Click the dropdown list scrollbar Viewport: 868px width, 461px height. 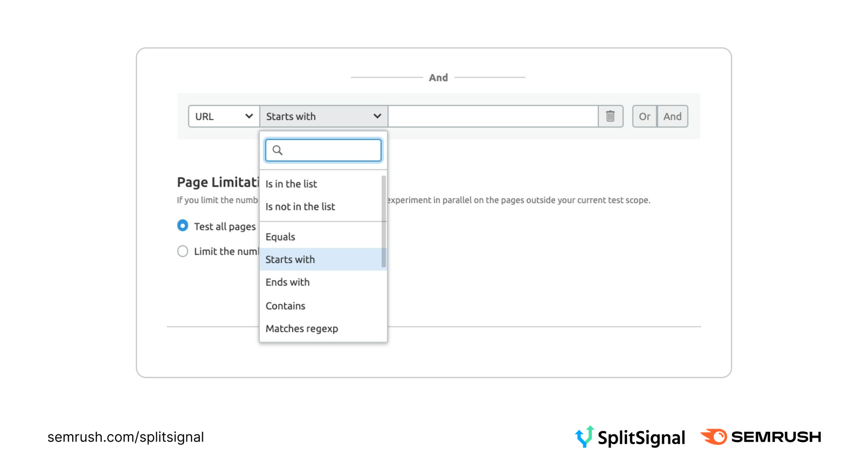(x=384, y=221)
